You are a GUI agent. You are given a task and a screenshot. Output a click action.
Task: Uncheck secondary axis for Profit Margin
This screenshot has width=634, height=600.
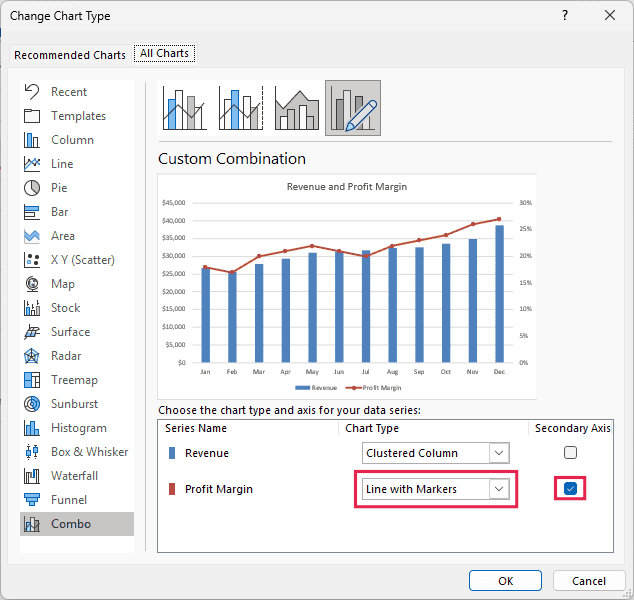[570, 488]
